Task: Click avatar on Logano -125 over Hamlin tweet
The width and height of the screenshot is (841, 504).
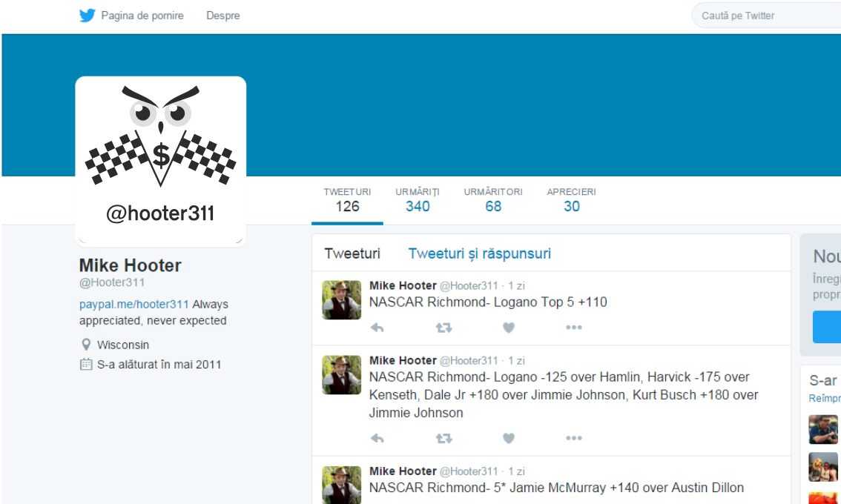Action: point(342,375)
